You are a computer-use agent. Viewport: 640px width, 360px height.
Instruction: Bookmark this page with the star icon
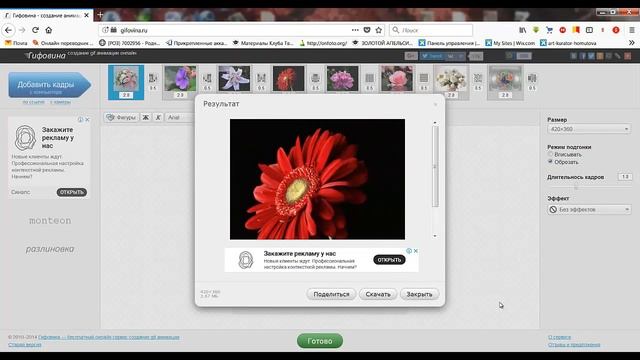tap(379, 30)
